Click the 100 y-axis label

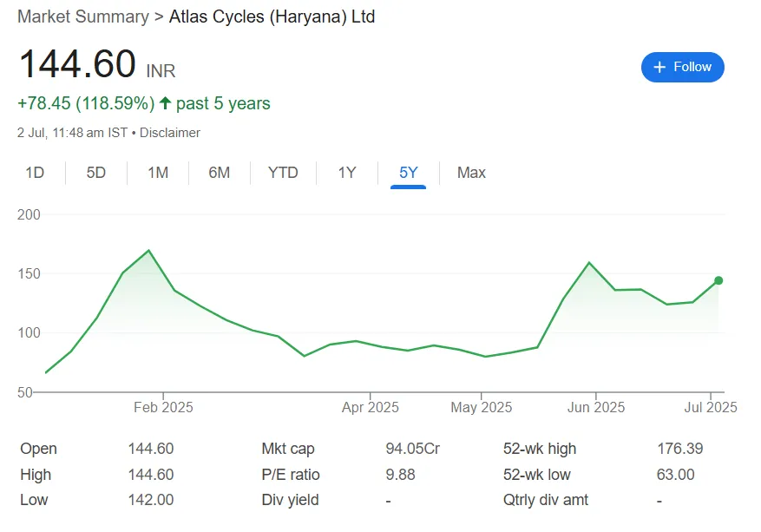click(x=29, y=333)
